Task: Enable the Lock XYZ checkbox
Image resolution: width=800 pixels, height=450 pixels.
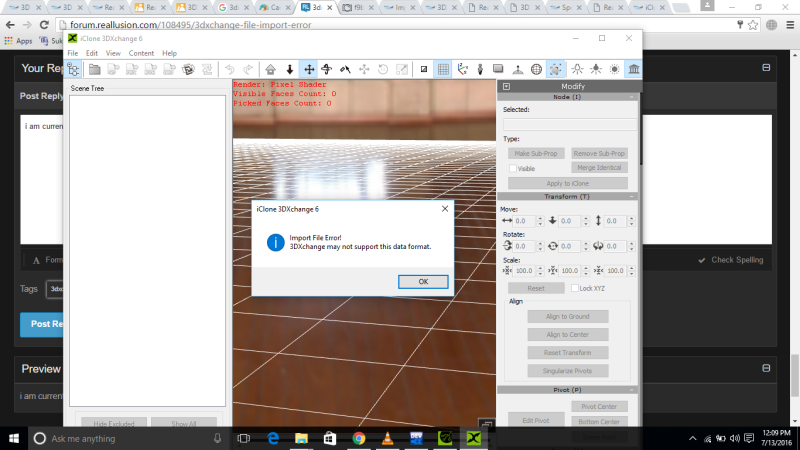Action: pos(573,288)
